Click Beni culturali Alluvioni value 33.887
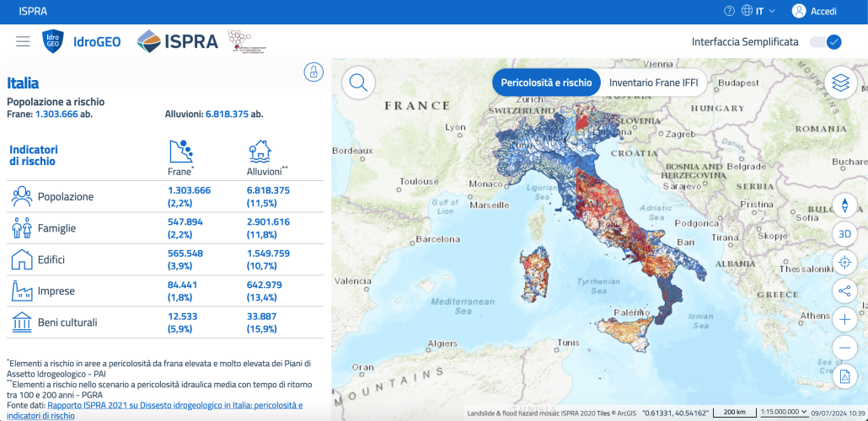Viewport: 868px width, 421px height. [x=261, y=317]
